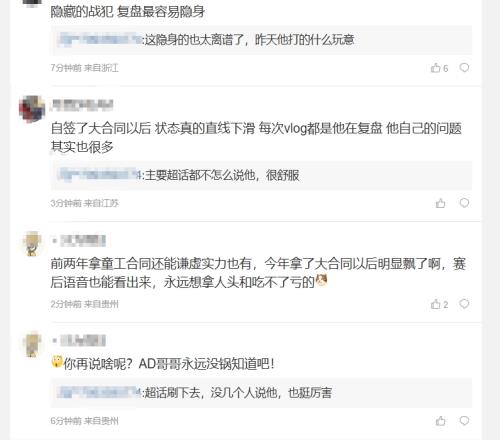Screen dimensions: 500x440
Task: Open the reply 超话刷下去，没几个人说他
Action: pos(239,392)
